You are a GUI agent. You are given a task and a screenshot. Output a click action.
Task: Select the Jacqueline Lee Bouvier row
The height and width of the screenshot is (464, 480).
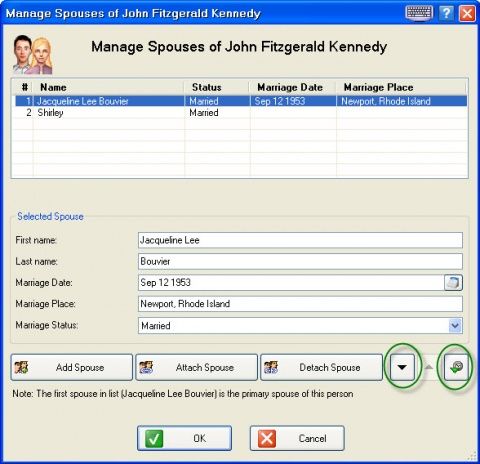(241, 101)
